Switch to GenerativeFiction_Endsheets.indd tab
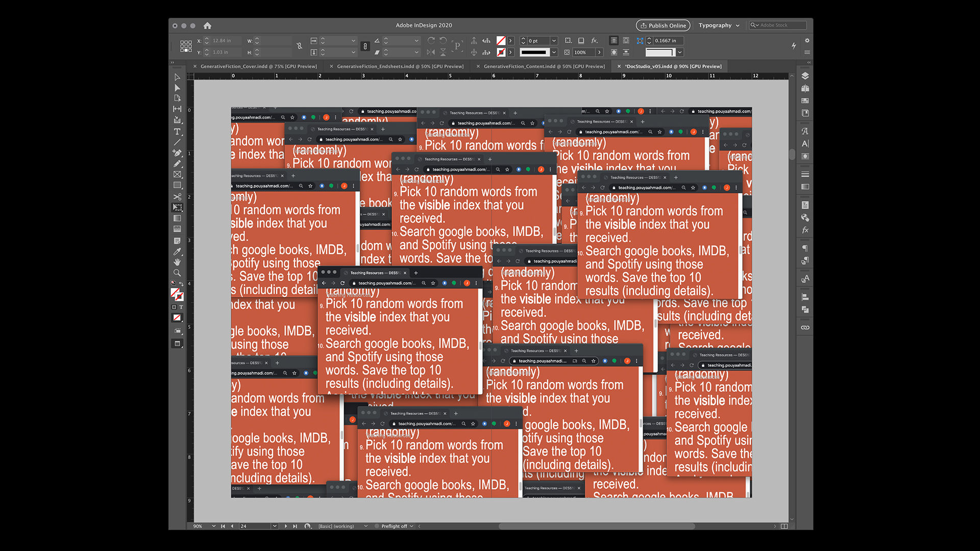Screen dimensions: 980x551 pyautogui.click(x=400, y=66)
